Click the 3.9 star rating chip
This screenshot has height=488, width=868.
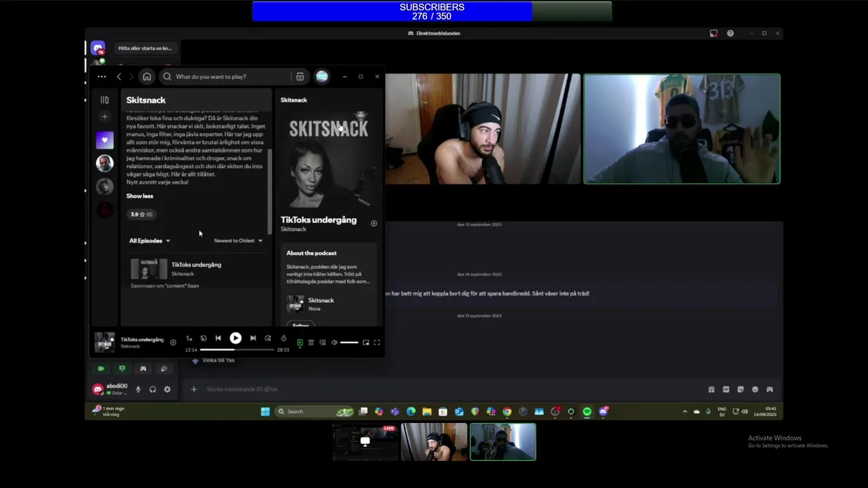click(x=142, y=214)
